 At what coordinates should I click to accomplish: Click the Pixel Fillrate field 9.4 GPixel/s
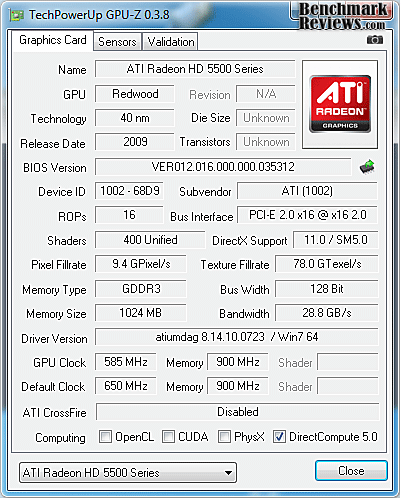coord(141,264)
